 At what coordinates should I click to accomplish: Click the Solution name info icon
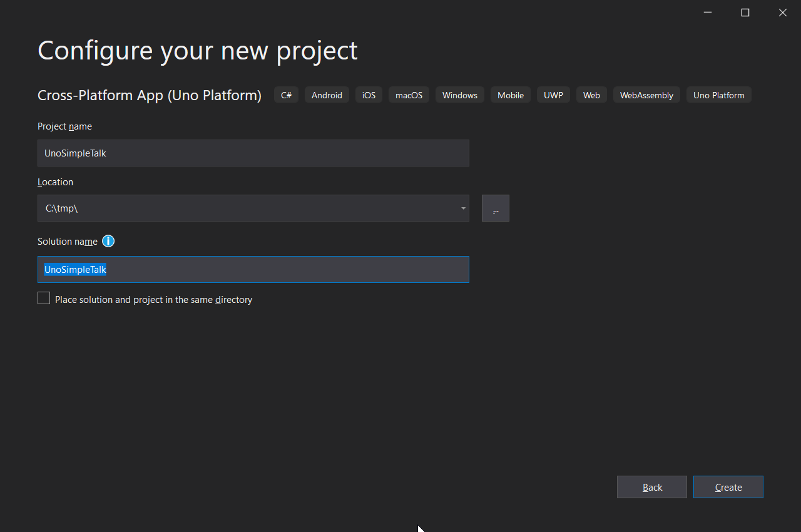coord(108,241)
